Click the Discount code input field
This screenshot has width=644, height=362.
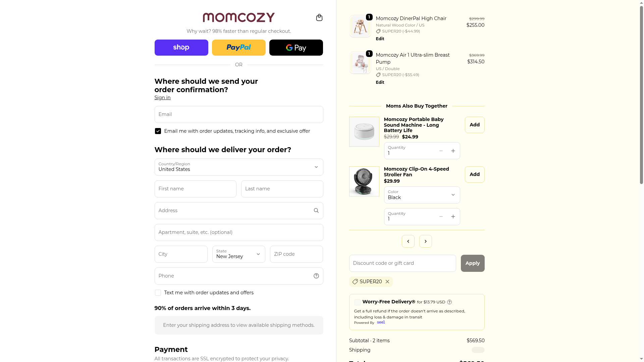pos(402,263)
